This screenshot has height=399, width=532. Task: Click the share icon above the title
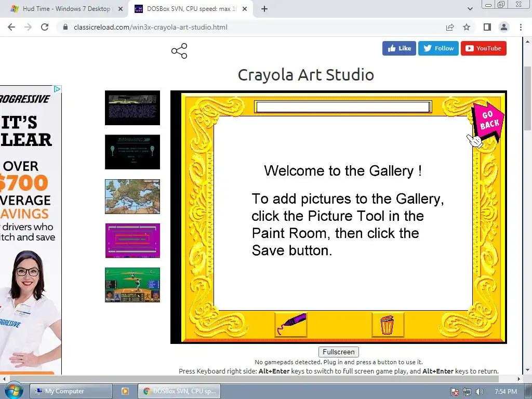click(x=179, y=51)
